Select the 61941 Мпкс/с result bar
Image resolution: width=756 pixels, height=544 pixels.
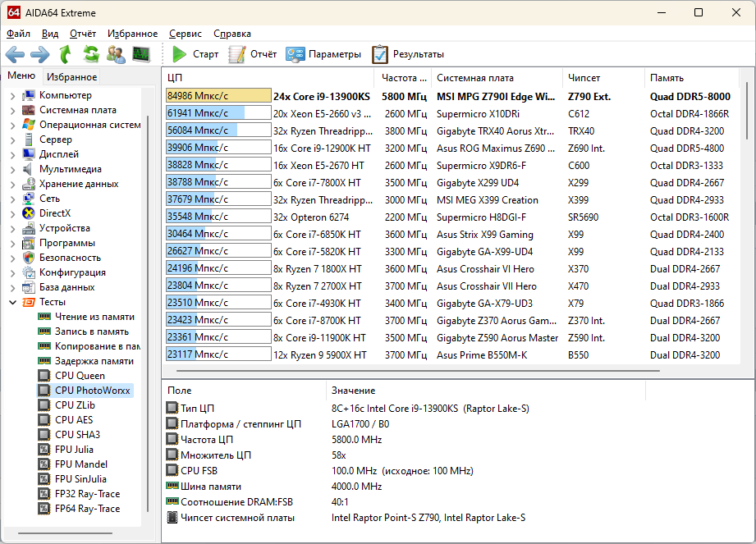tap(218, 113)
